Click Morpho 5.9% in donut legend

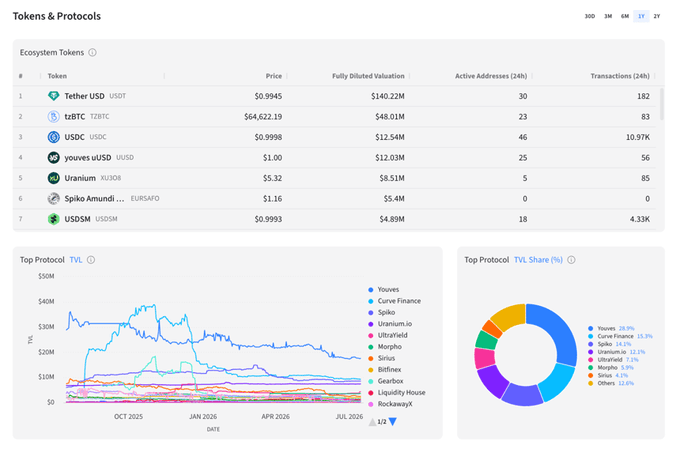[611, 367]
